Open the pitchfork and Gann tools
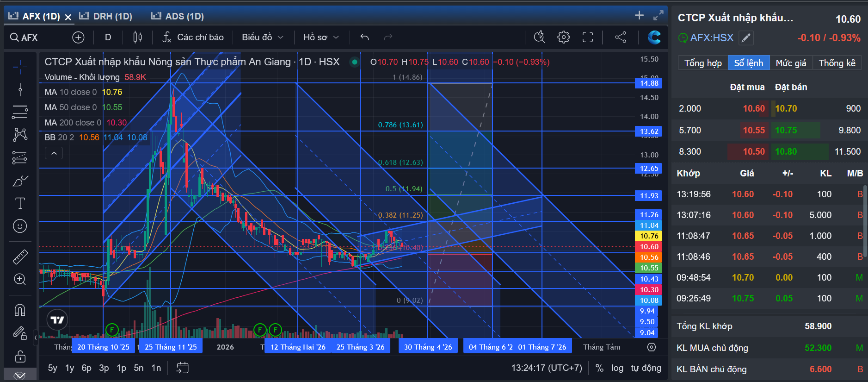The image size is (868, 382). pos(20,112)
